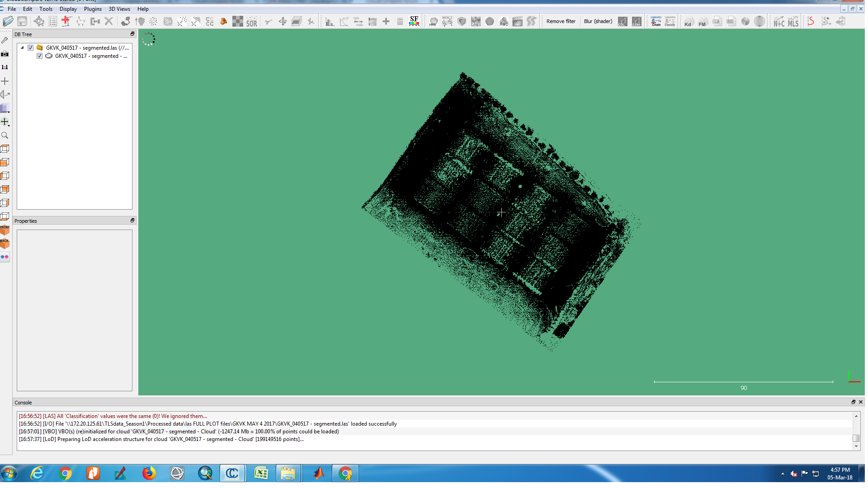Image resolution: width=868 pixels, height=488 pixels.
Task: Open the point list picking tool
Action: (x=53, y=21)
